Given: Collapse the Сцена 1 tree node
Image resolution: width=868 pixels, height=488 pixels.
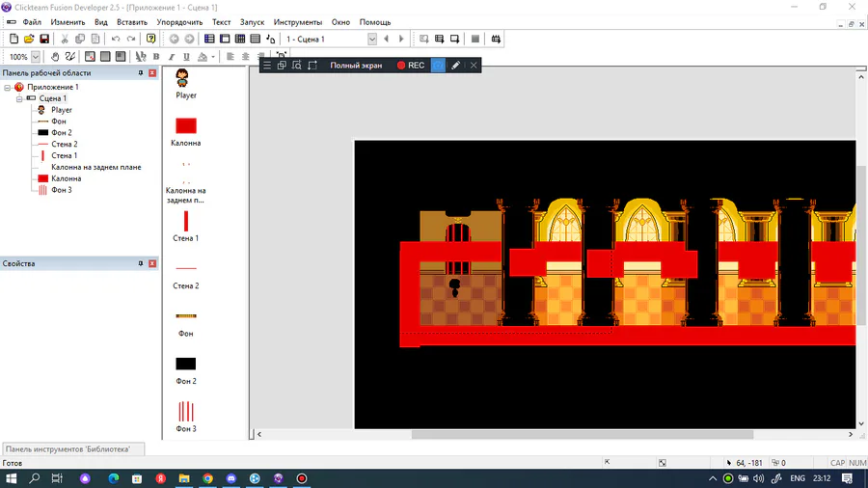Looking at the screenshot, I should [x=19, y=98].
